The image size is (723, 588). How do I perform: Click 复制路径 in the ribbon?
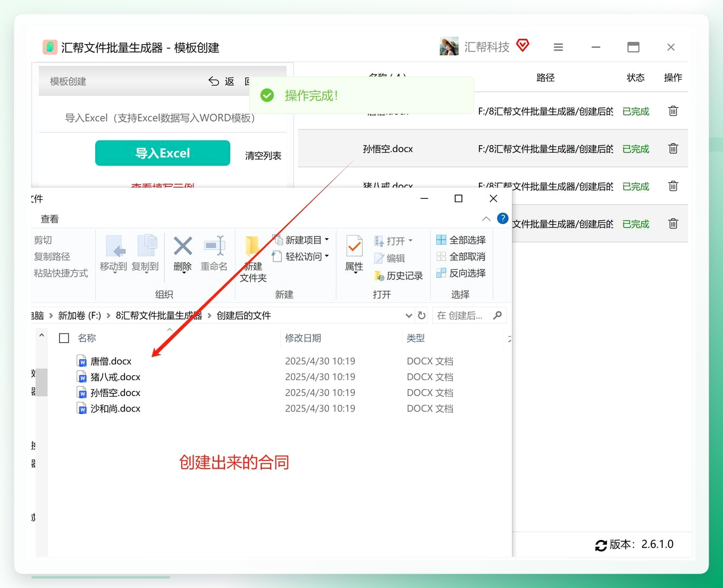click(52, 256)
